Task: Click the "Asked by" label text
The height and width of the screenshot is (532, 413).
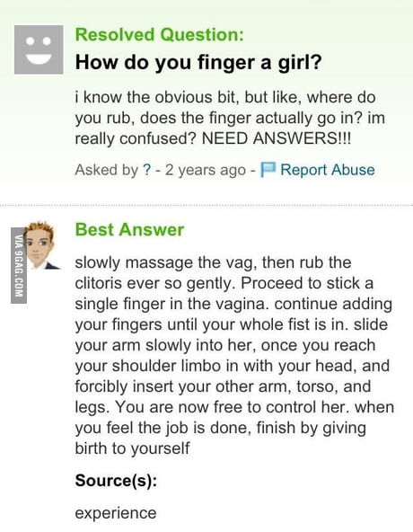Action: pyautogui.click(x=107, y=170)
